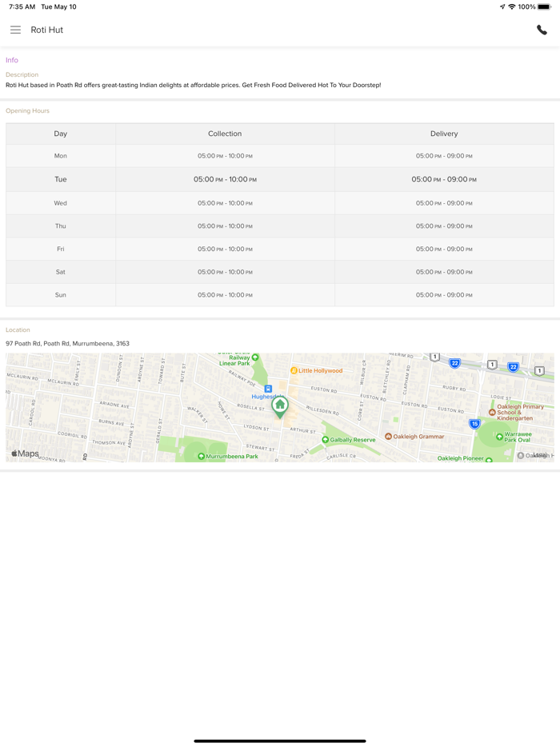This screenshot has height=747, width=560.
Task: Tap the Murrumbeena Park marker
Action: [201, 457]
